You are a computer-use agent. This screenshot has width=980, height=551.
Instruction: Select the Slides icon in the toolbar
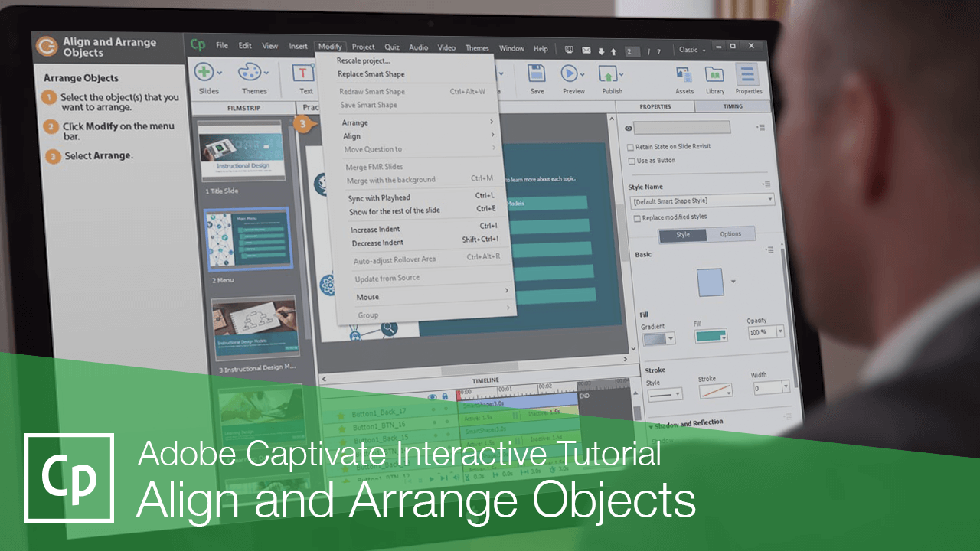click(x=205, y=73)
